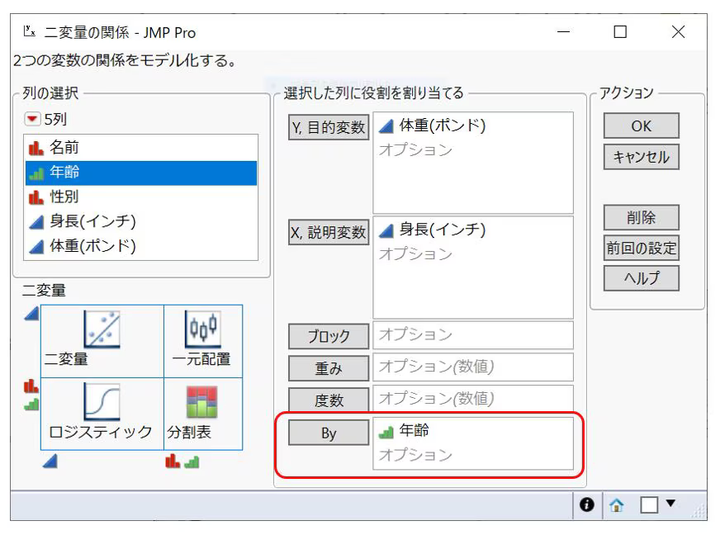Click the 前回の設定 button
The width and height of the screenshot is (720, 535).
(641, 248)
